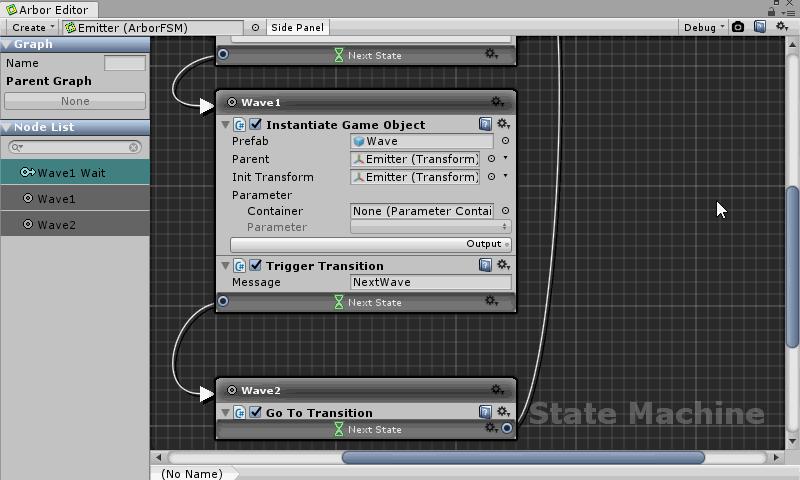Open help for Trigger Transition
This screenshot has width=800, height=480.
[485, 265]
